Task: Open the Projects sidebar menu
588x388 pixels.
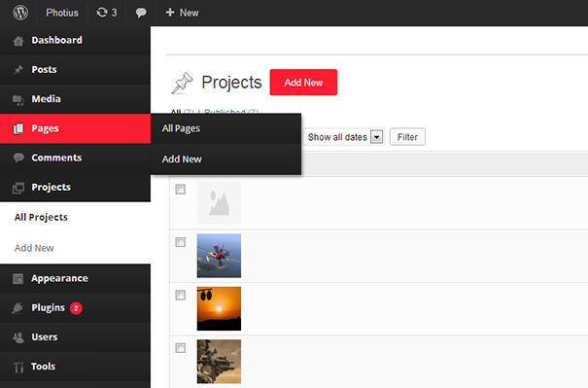Action: pos(76,188)
